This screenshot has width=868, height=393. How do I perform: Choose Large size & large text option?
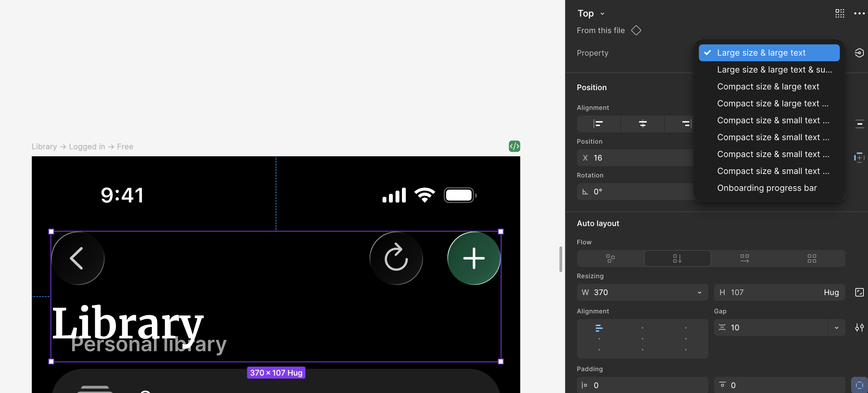pyautogui.click(x=769, y=53)
